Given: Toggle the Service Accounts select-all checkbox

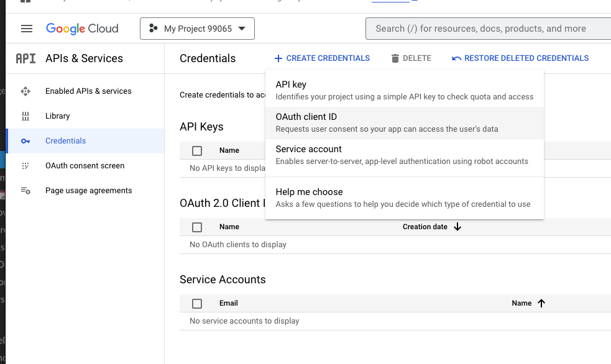Looking at the screenshot, I should 197,304.
